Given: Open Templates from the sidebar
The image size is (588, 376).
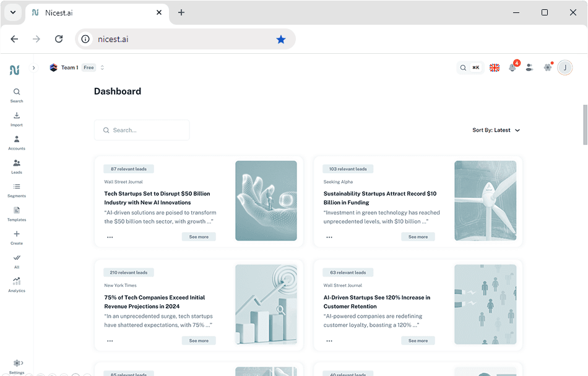Looking at the screenshot, I should [x=17, y=214].
